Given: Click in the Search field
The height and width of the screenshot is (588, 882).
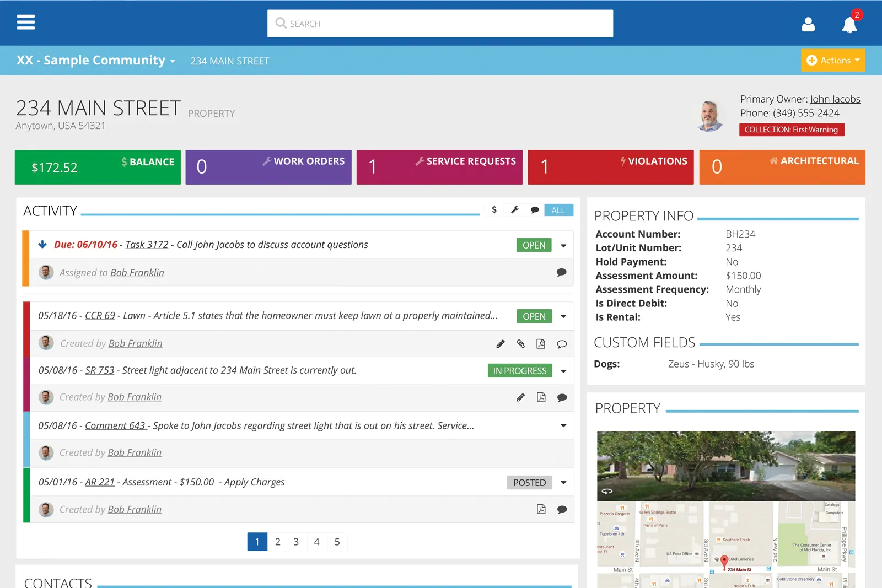Looking at the screenshot, I should [440, 24].
